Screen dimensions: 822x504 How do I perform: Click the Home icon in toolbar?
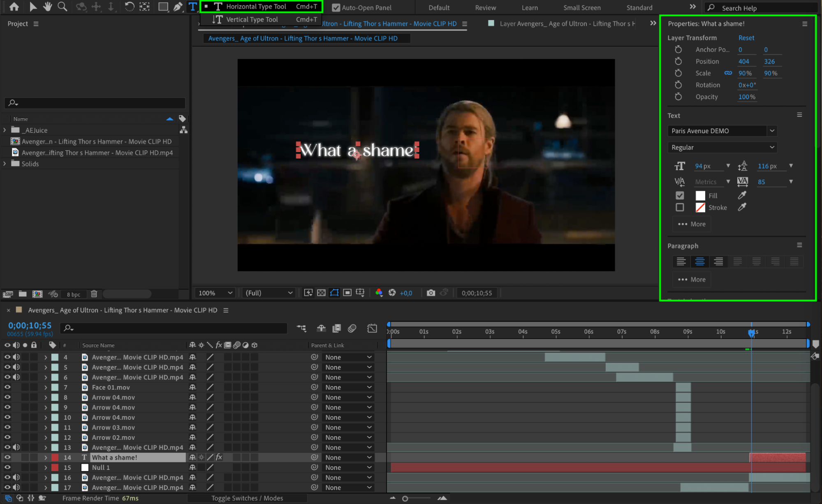click(x=14, y=7)
